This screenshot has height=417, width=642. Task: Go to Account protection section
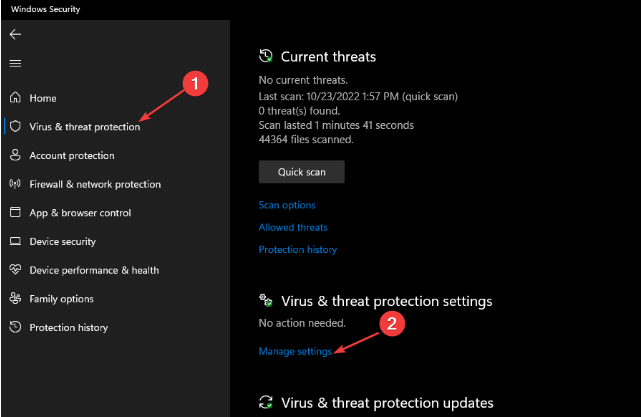72,155
